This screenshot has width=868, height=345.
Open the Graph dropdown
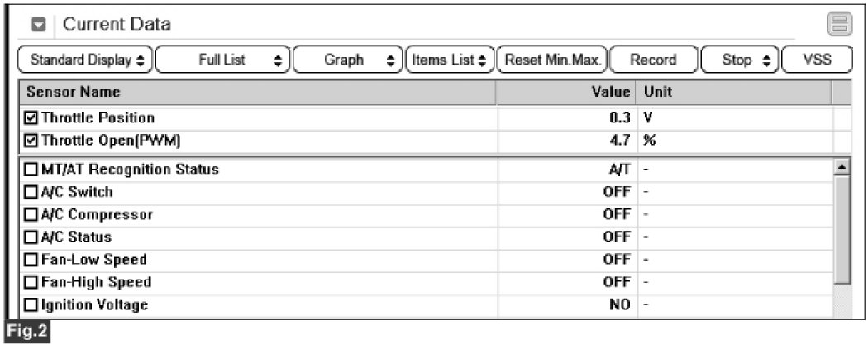point(348,60)
